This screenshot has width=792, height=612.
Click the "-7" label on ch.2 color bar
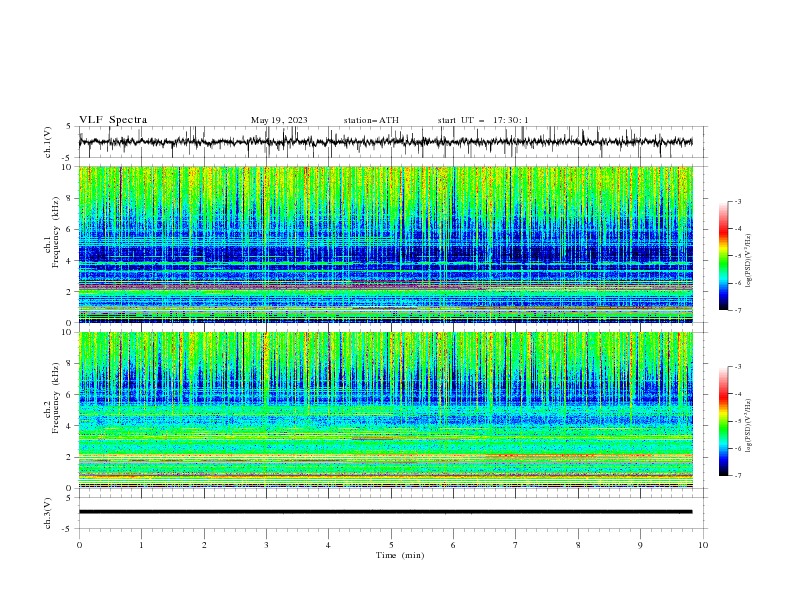pyautogui.click(x=737, y=476)
